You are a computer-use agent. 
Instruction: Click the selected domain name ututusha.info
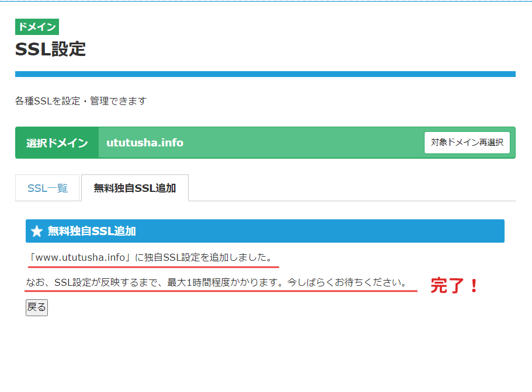click(145, 143)
